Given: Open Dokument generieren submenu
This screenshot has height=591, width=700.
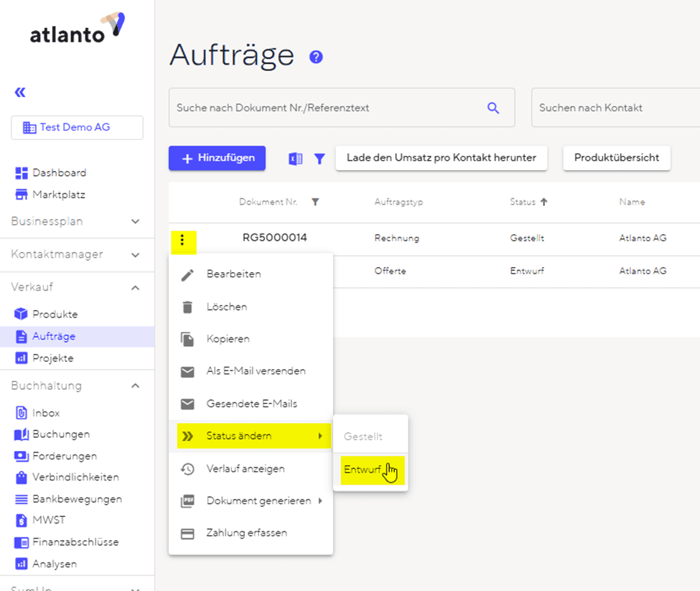Looking at the screenshot, I should click(258, 501).
